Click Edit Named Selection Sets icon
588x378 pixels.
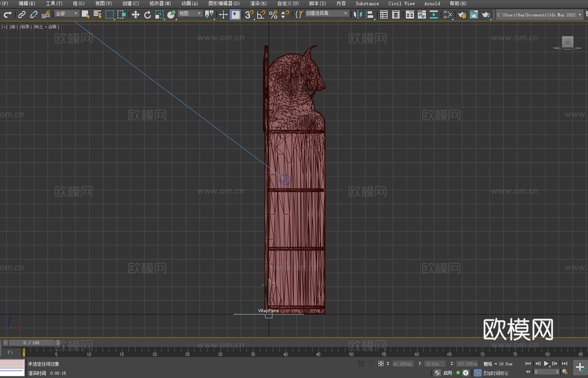pyautogui.click(x=299, y=14)
